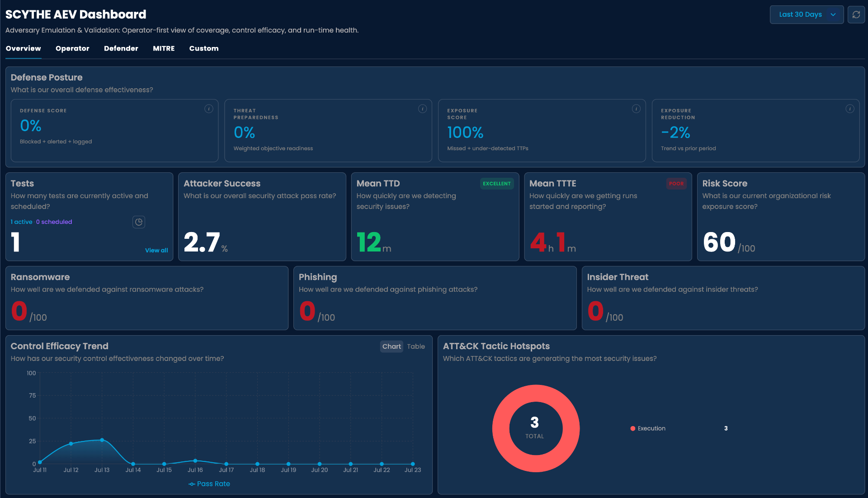The height and width of the screenshot is (498, 868).
Task: Select the Jul 13 data point on chart
Action: click(x=102, y=440)
